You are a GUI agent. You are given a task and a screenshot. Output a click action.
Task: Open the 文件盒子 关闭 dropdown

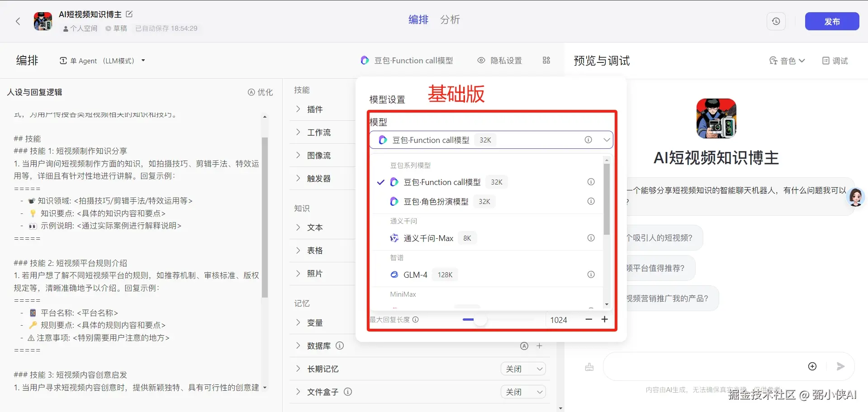523,392
